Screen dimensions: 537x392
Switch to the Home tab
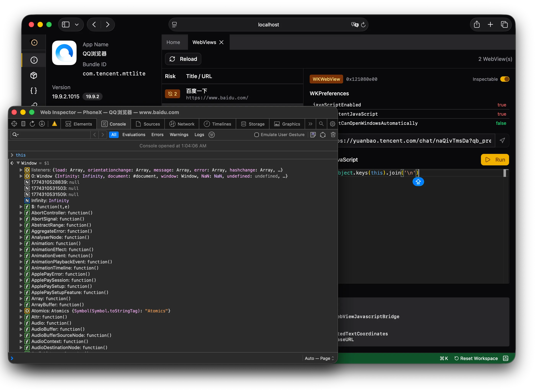(173, 42)
